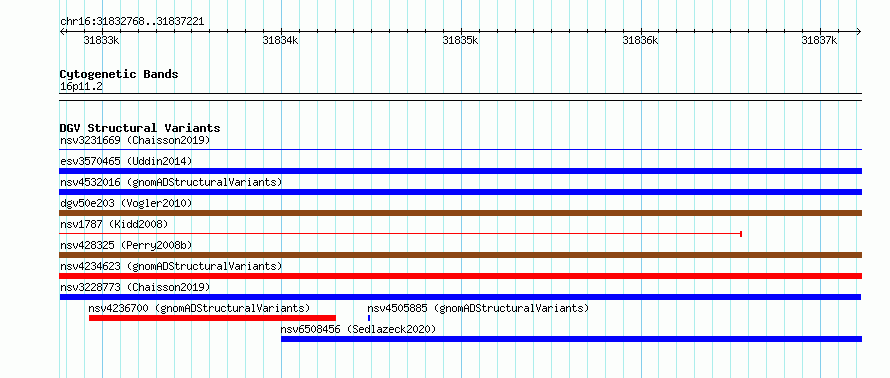The height and width of the screenshot is (378, 890).
Task: Click the blue nsv3228773 feature bar
Action: coord(460,297)
